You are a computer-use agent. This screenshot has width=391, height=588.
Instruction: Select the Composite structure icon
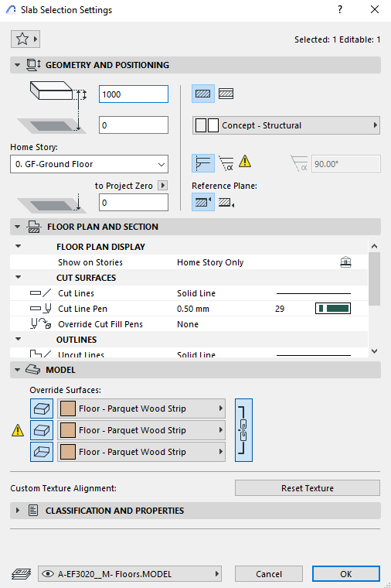pyautogui.click(x=226, y=94)
